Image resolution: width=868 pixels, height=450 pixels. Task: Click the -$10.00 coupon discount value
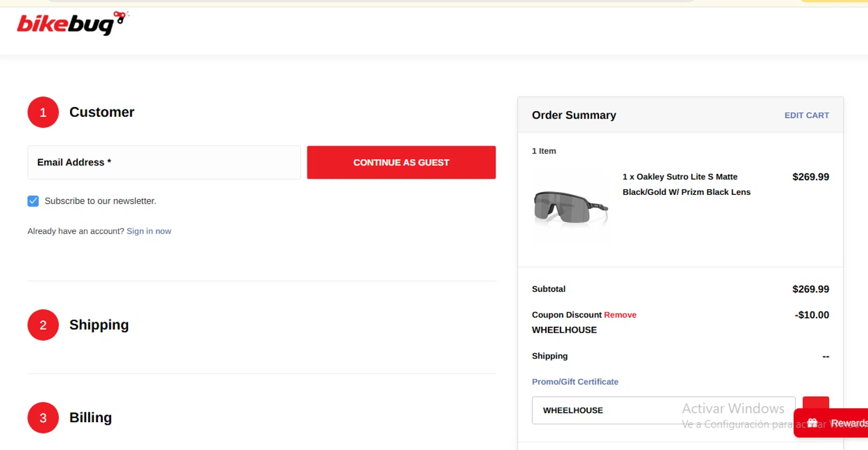click(x=812, y=315)
